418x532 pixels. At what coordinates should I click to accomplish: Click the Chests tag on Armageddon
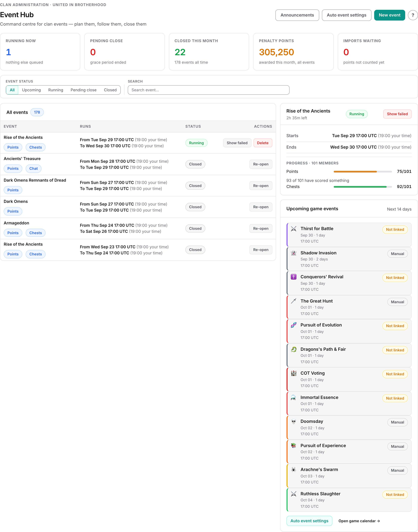pos(36,233)
